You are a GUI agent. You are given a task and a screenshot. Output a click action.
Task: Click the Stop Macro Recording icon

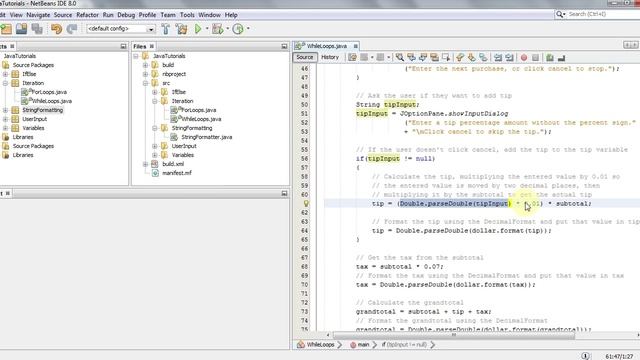(536, 58)
